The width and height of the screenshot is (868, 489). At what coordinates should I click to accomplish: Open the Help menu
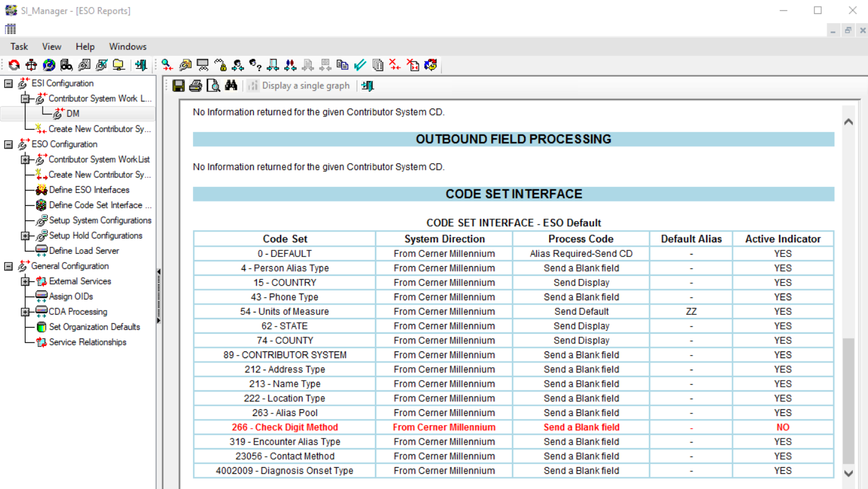pyautogui.click(x=85, y=46)
